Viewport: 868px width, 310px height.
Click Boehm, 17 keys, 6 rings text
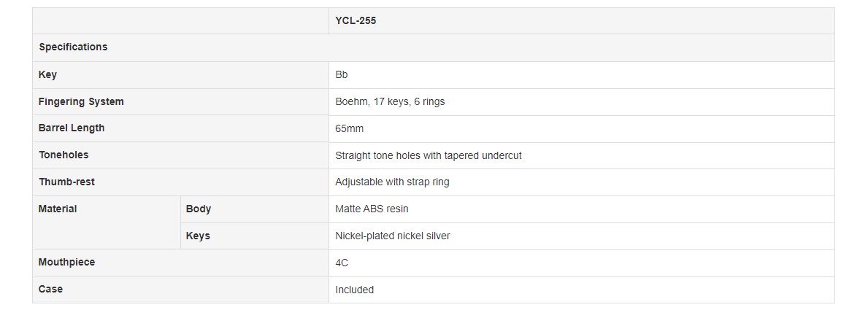click(390, 101)
